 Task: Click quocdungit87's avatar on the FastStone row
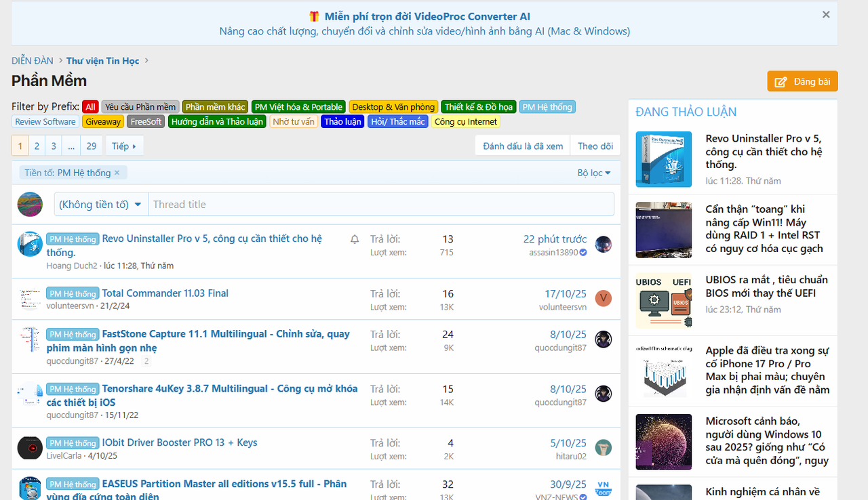604,339
